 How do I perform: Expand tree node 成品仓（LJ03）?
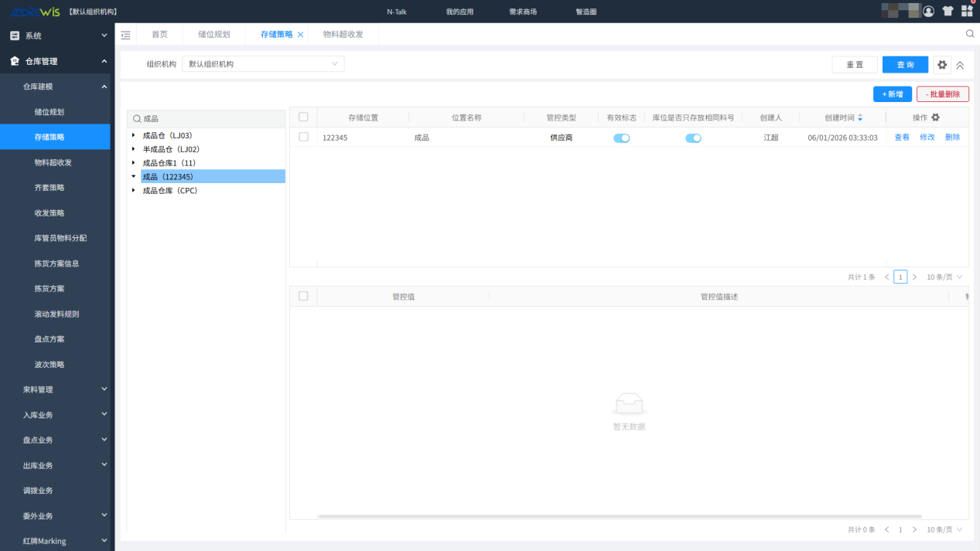[x=134, y=136]
